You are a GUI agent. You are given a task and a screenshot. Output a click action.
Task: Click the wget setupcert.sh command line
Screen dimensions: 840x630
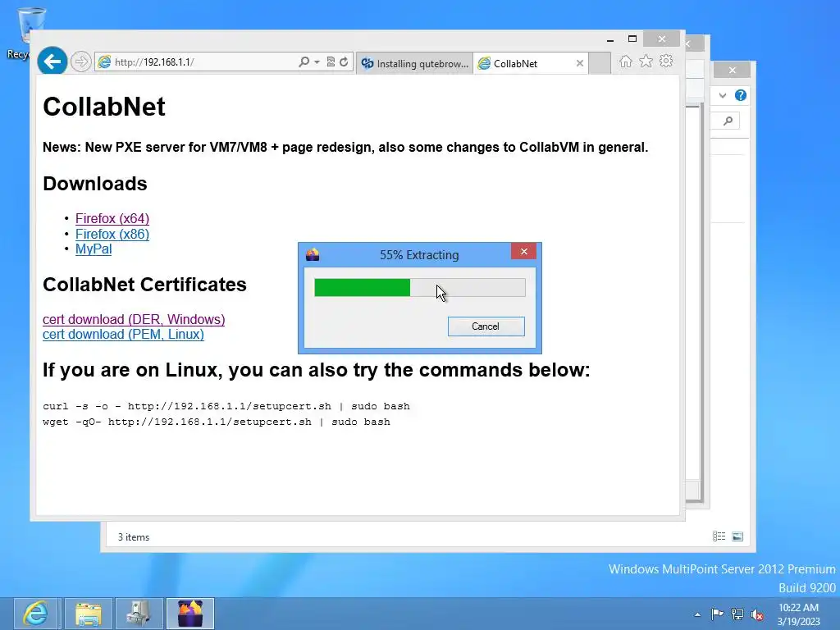(x=217, y=422)
